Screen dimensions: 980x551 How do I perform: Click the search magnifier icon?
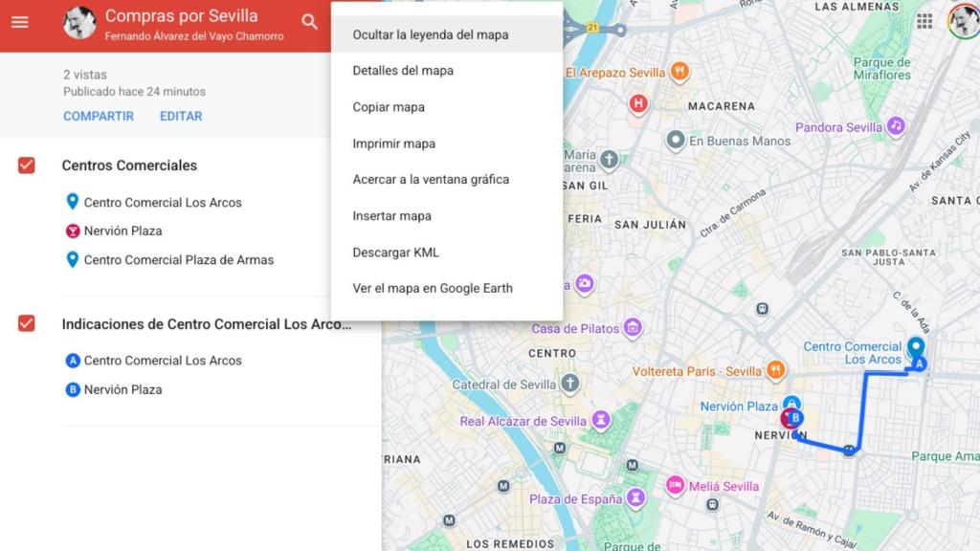(308, 22)
